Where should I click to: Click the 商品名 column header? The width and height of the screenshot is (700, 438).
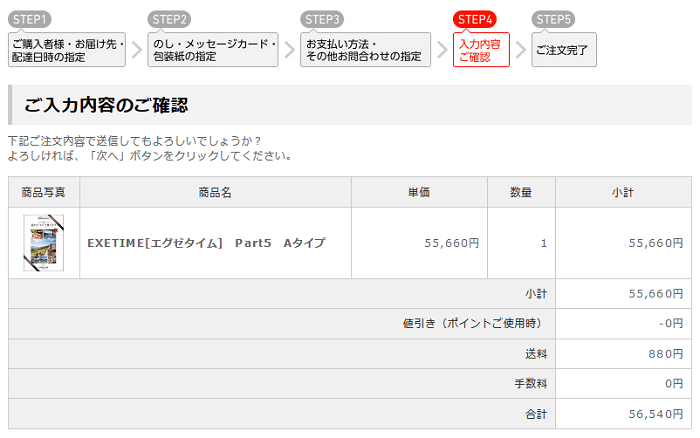(215, 192)
